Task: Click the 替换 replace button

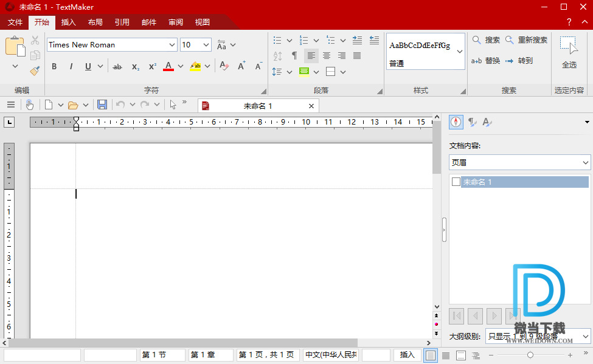Action: (486, 61)
